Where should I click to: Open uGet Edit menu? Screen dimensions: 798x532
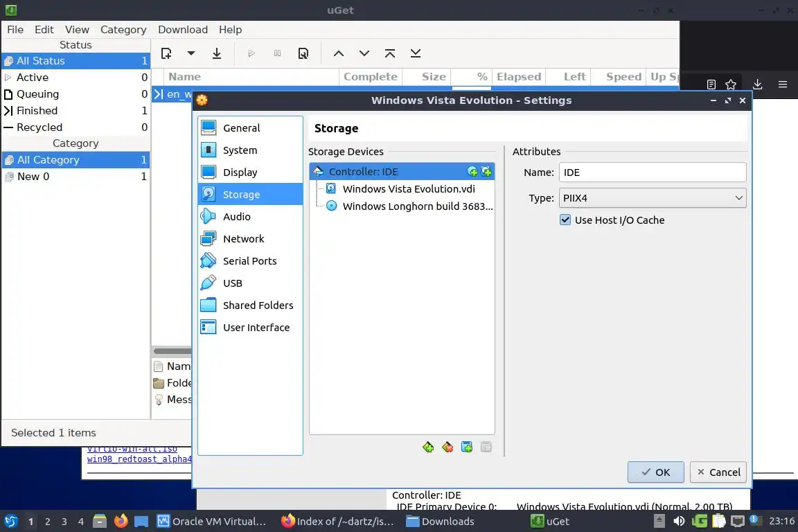coord(44,30)
